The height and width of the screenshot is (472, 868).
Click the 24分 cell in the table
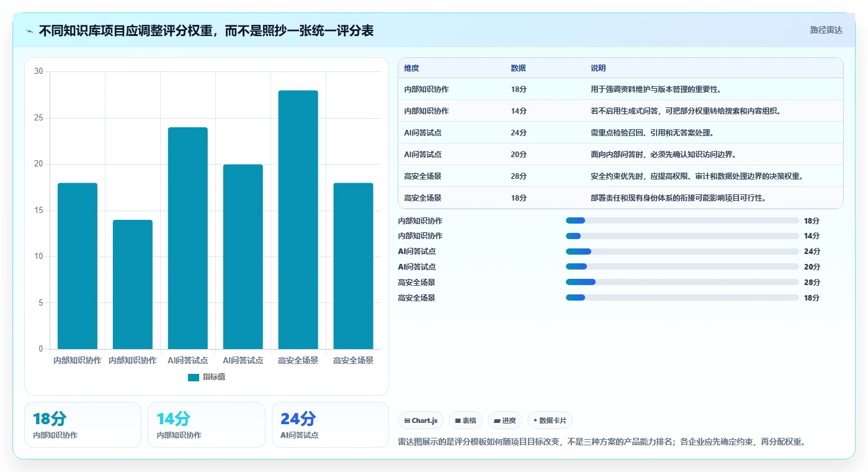click(519, 133)
